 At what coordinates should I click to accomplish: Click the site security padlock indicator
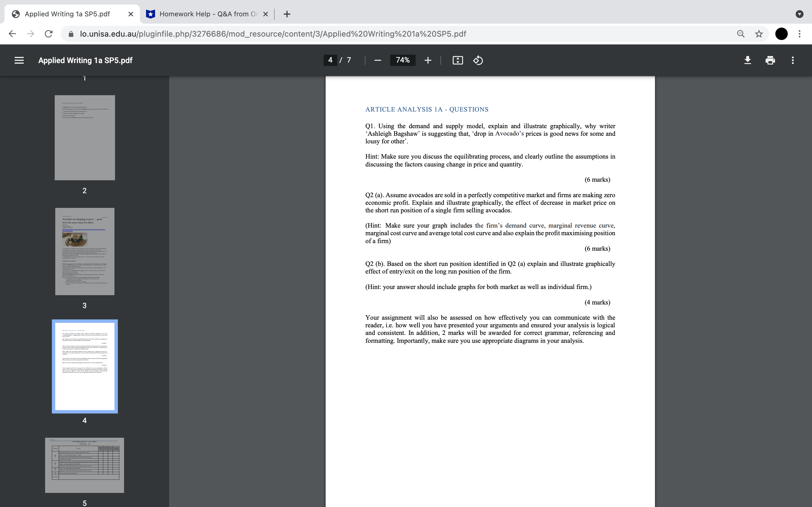point(71,34)
